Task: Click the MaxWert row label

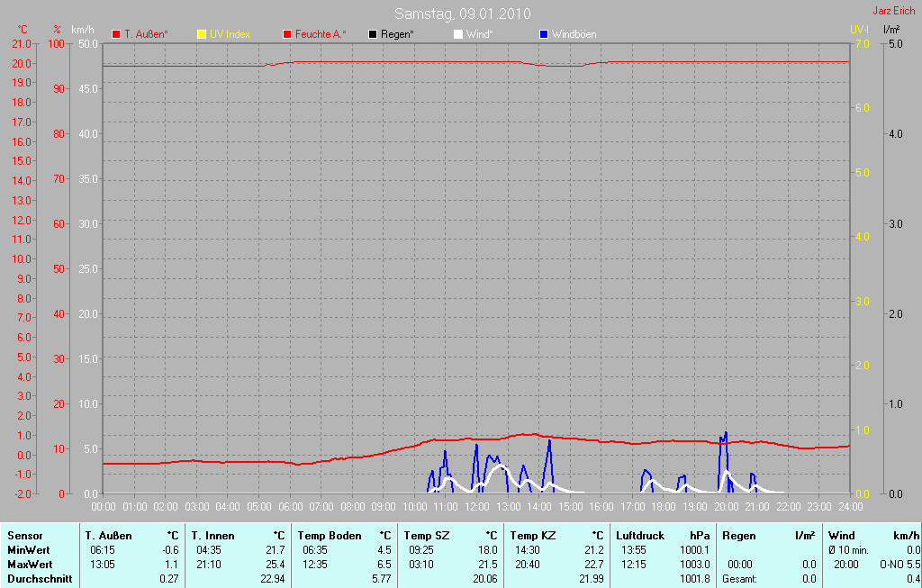Action: click(29, 565)
